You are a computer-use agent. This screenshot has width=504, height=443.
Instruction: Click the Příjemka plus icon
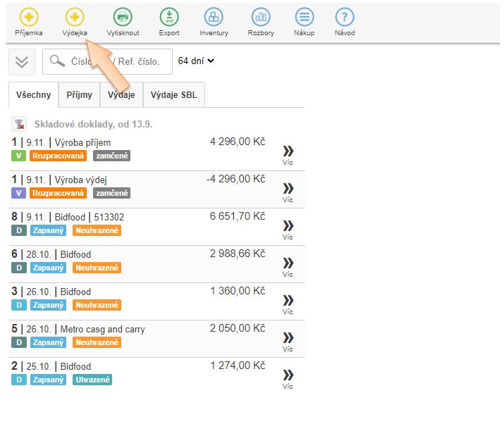(x=29, y=17)
